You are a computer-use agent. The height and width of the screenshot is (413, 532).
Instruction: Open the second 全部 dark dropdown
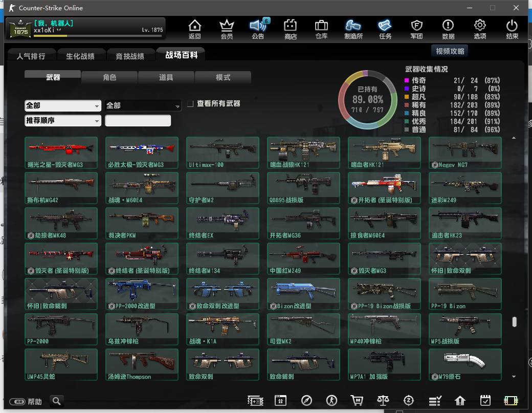tap(143, 105)
